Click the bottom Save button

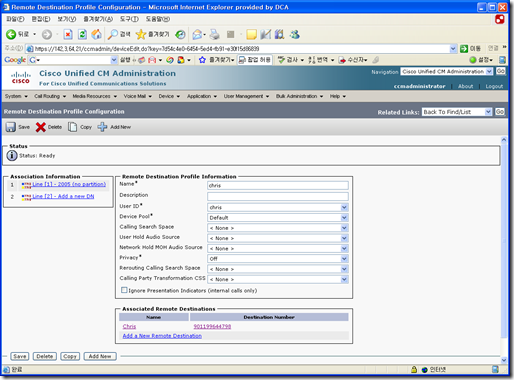[x=20, y=356]
